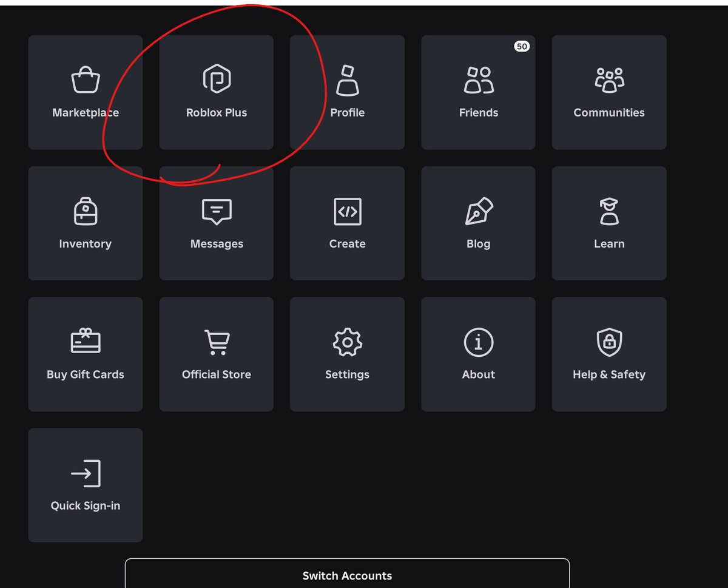The image size is (728, 588).
Task: Open the About info tile
Action: (x=478, y=354)
